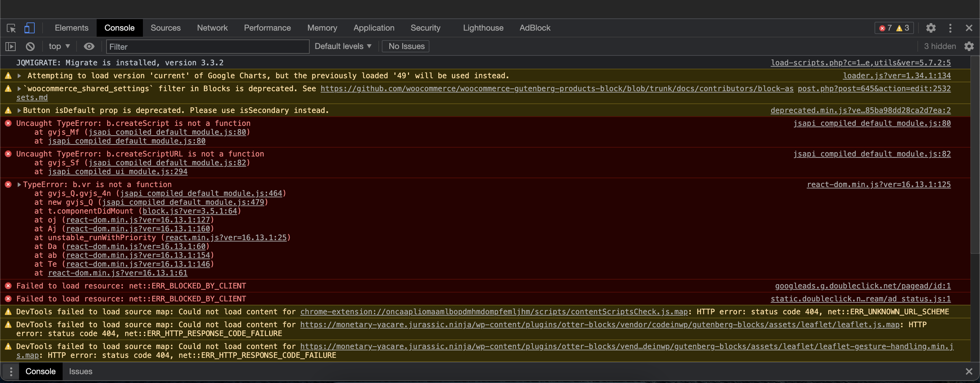
Task: Expand the 'Button isDefault prop' warning
Action: (19, 110)
